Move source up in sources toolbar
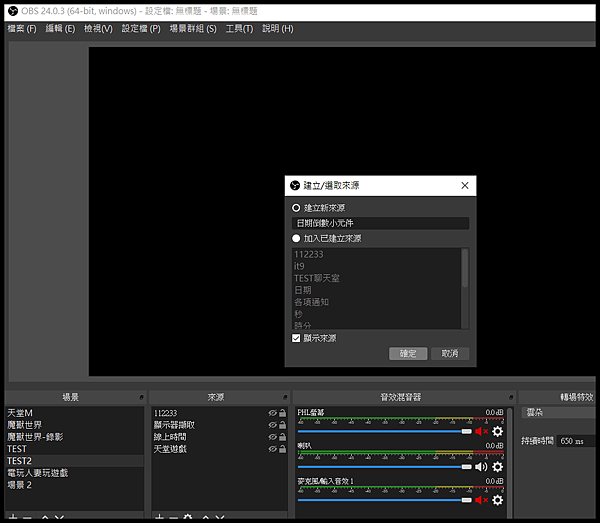The width and height of the screenshot is (600, 523). tap(205, 518)
